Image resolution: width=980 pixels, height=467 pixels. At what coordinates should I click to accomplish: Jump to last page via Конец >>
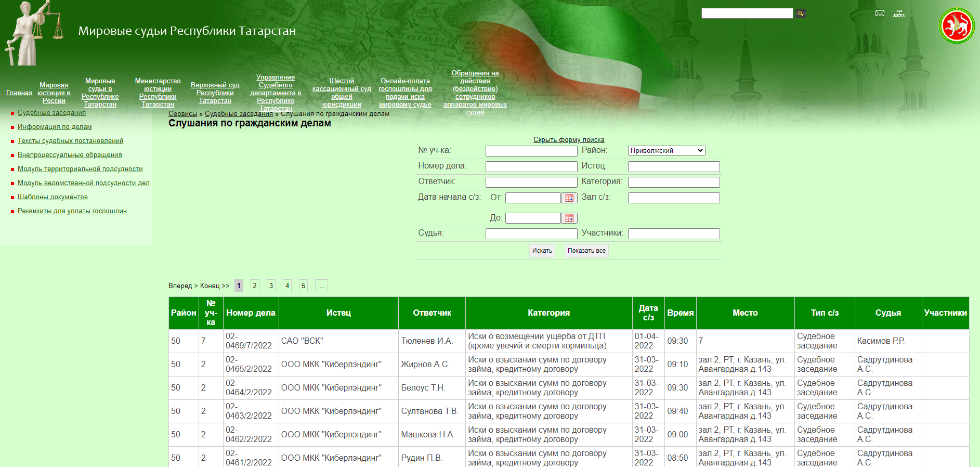215,286
